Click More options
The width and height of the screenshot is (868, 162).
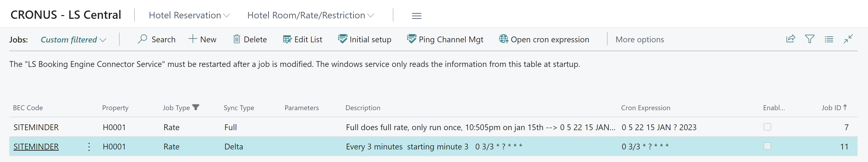[x=640, y=39]
